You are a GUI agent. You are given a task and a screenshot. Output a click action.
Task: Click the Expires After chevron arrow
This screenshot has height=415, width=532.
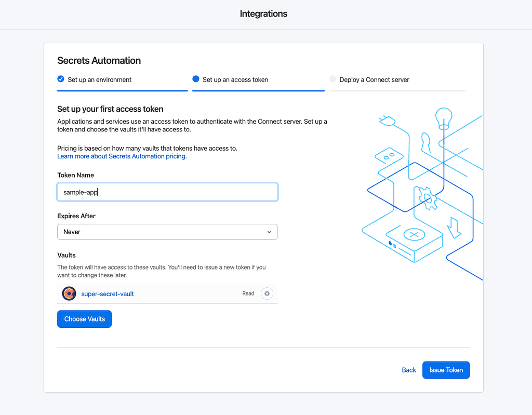pos(269,232)
